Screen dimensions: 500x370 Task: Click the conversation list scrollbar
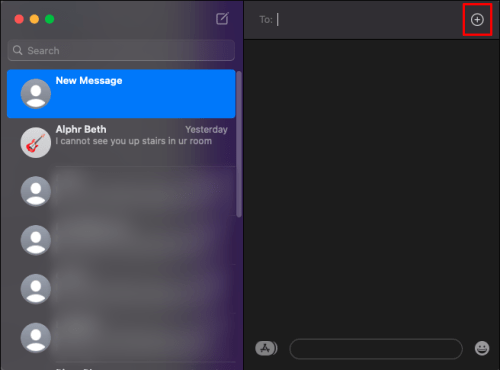click(239, 144)
